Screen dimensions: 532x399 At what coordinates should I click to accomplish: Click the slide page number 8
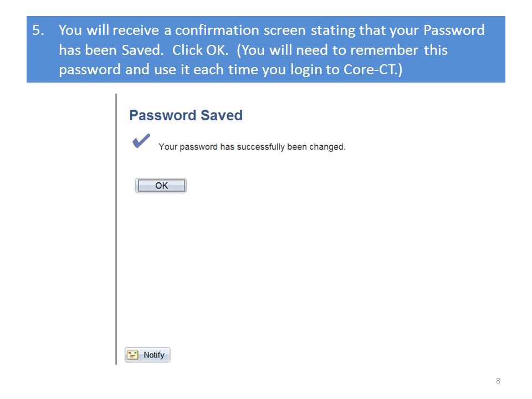[498, 381]
